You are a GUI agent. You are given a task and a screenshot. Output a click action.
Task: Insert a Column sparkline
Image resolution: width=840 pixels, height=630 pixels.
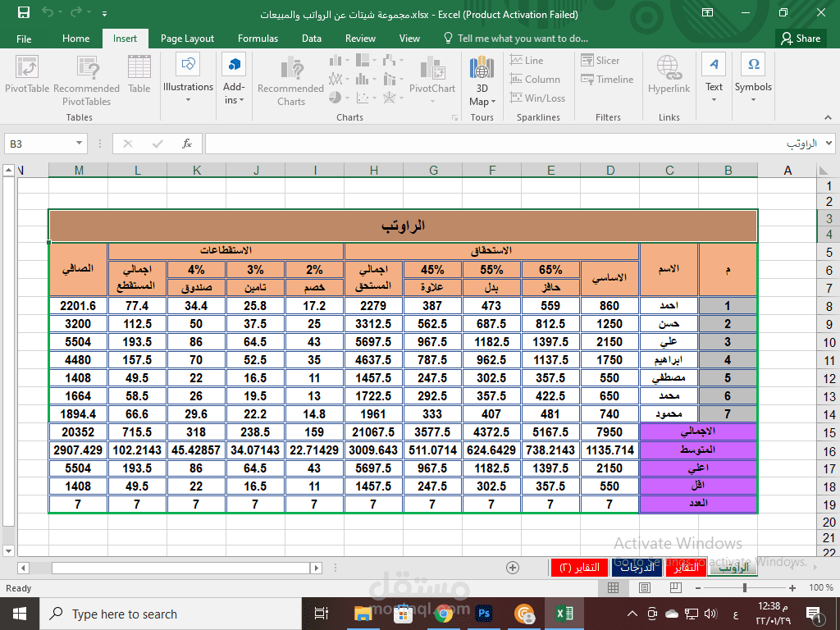click(535, 80)
